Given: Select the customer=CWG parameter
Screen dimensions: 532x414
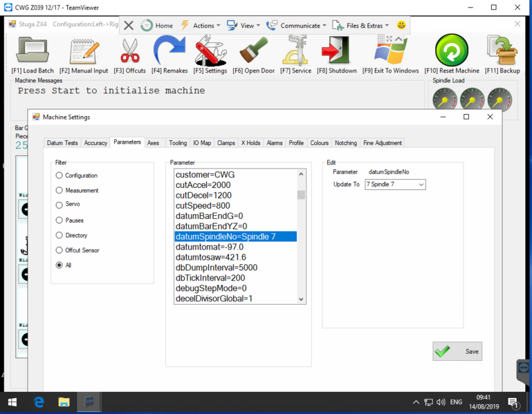Looking at the screenshot, I should pos(236,175).
